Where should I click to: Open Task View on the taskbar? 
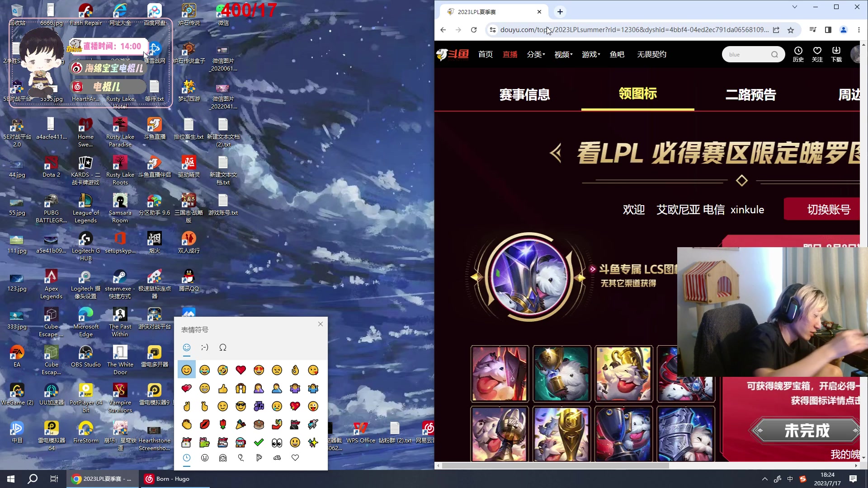[x=54, y=479]
